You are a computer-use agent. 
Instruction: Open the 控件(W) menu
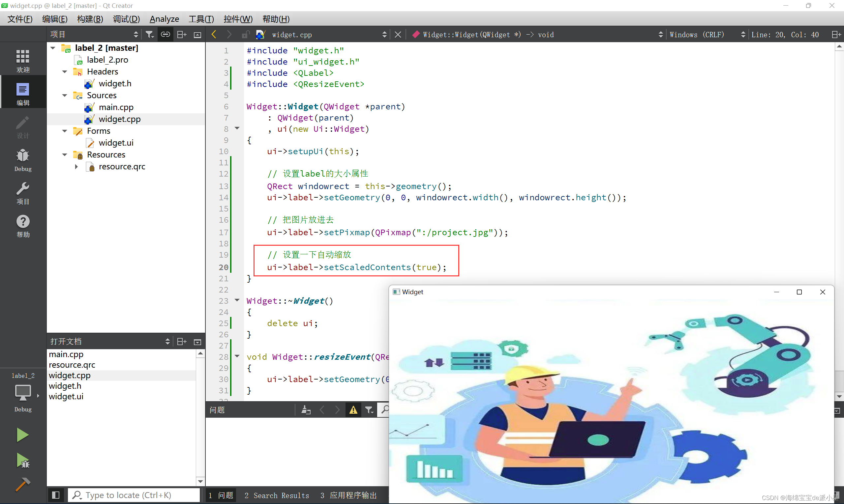[238, 19]
